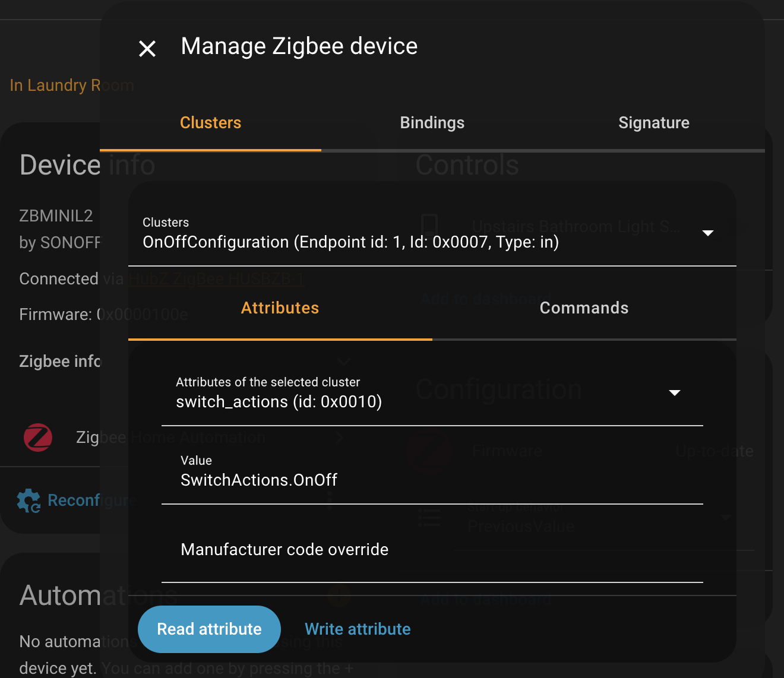
Task: Click the Manage Zigbee device title
Action: [299, 46]
